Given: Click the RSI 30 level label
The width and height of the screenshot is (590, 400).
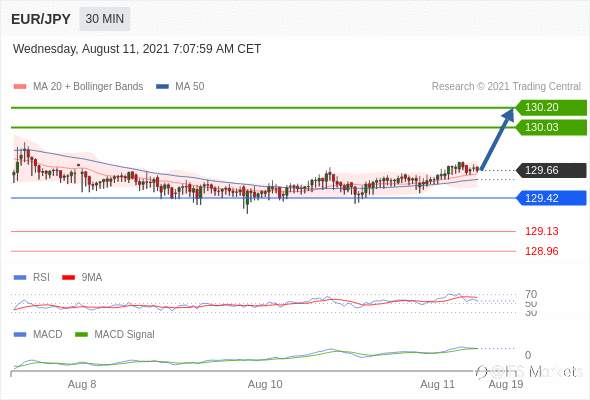Looking at the screenshot, I should tap(531, 313).
